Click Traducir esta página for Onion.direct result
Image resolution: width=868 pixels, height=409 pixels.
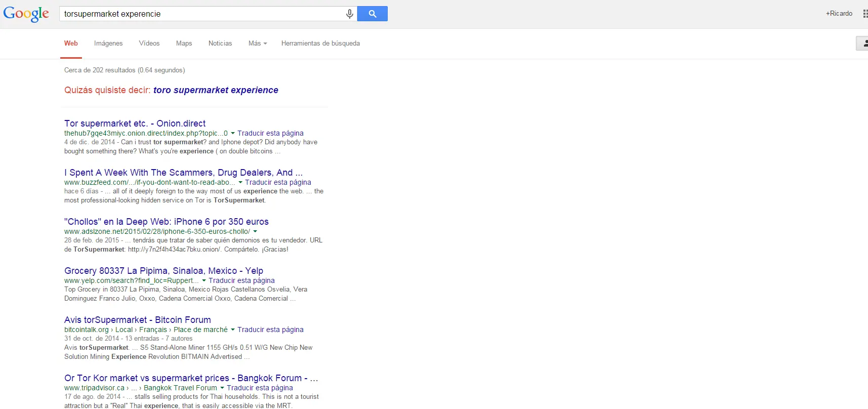(270, 134)
